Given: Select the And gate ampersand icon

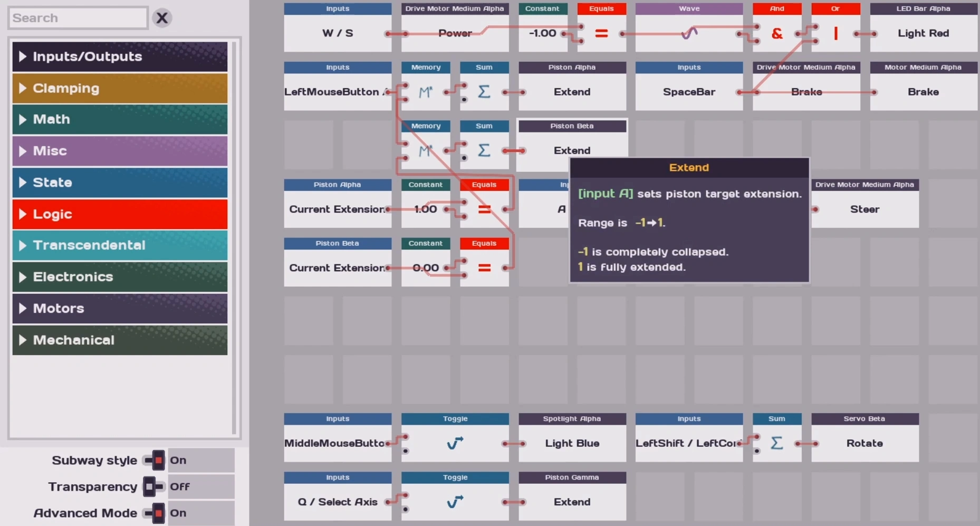Looking at the screenshot, I should point(776,34).
